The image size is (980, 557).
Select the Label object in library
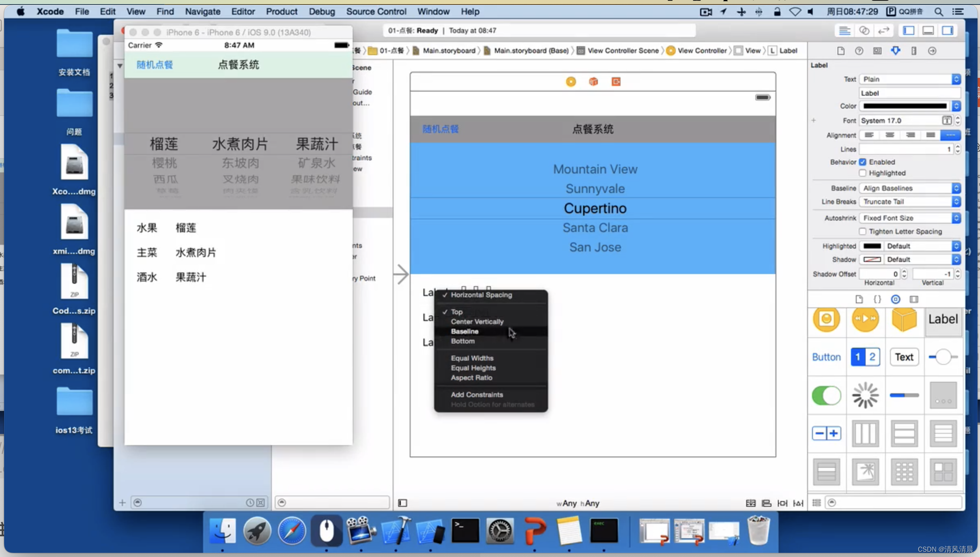943,319
